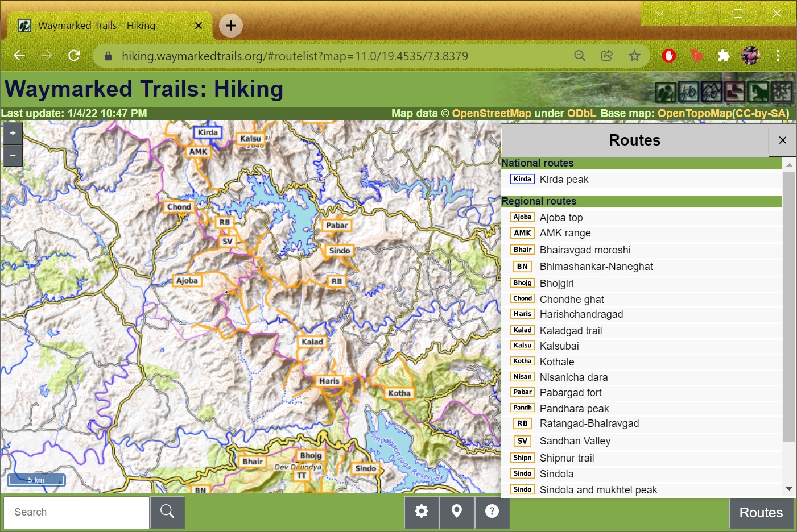Select the Bhimashankar-Naneghat route
The height and width of the screenshot is (532, 797).
click(642, 267)
